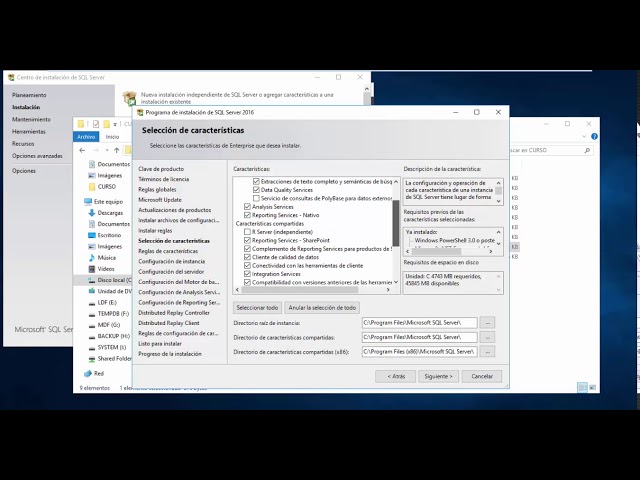
Task: Open the Archivo tab in File Explorer
Action: click(86, 137)
